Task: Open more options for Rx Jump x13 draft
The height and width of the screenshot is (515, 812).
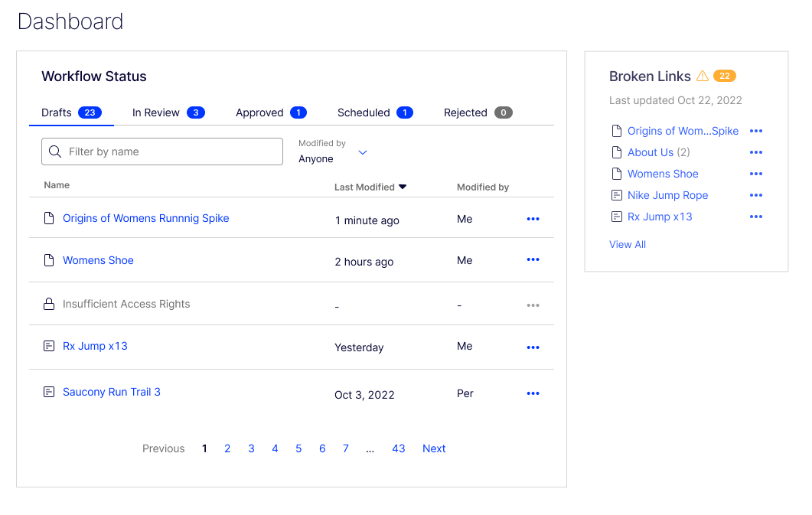Action: (533, 347)
